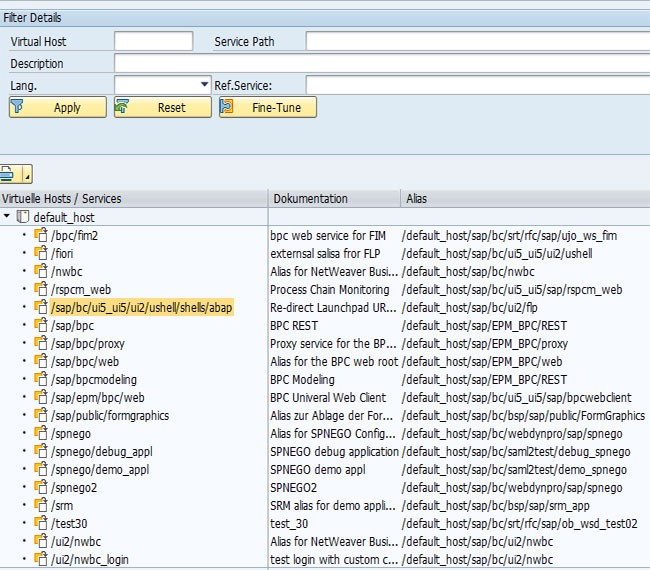Select the /nwbc tree entry
The height and width of the screenshot is (570, 650).
(67, 272)
